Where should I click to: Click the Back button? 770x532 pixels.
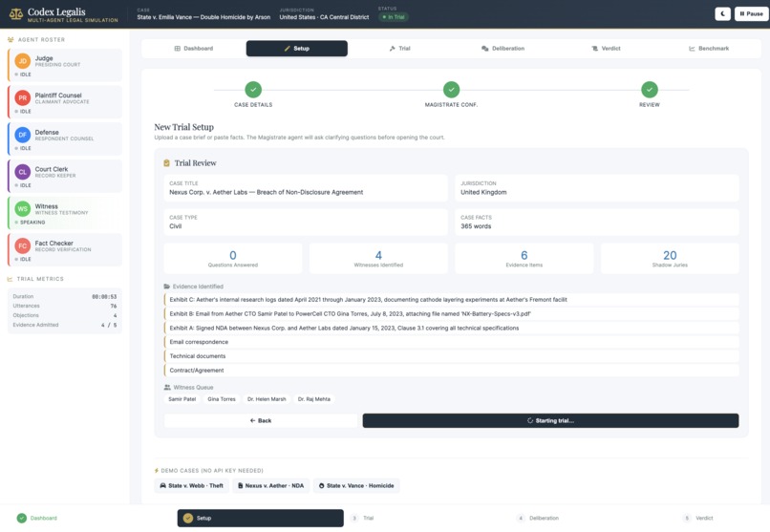coord(261,420)
